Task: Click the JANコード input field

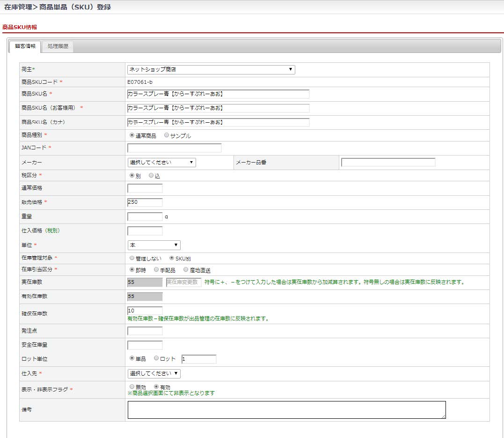Action: coord(174,148)
